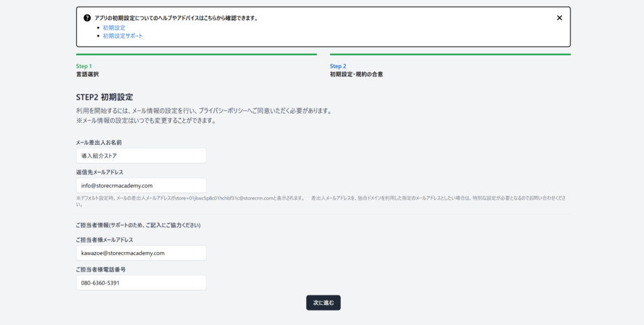The width and height of the screenshot is (644, 325).
Task: Focus the メール差出人お名前 input field
Action: pyautogui.click(x=141, y=156)
